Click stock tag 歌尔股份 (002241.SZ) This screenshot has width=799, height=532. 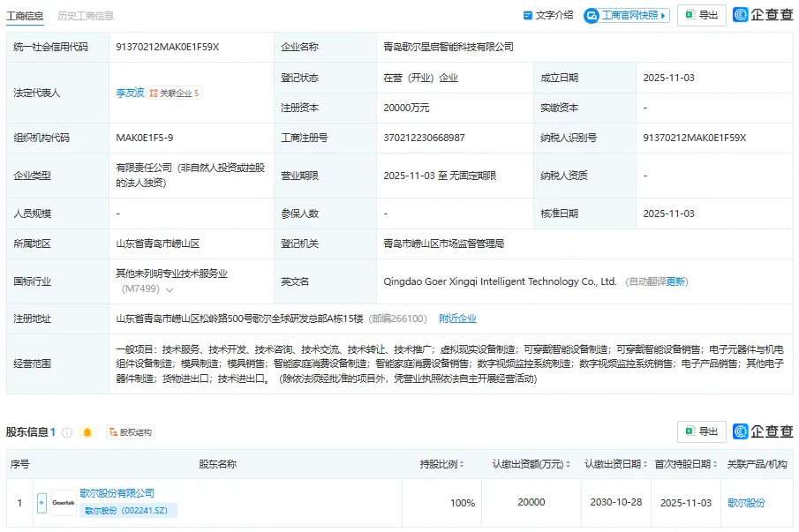129,510
